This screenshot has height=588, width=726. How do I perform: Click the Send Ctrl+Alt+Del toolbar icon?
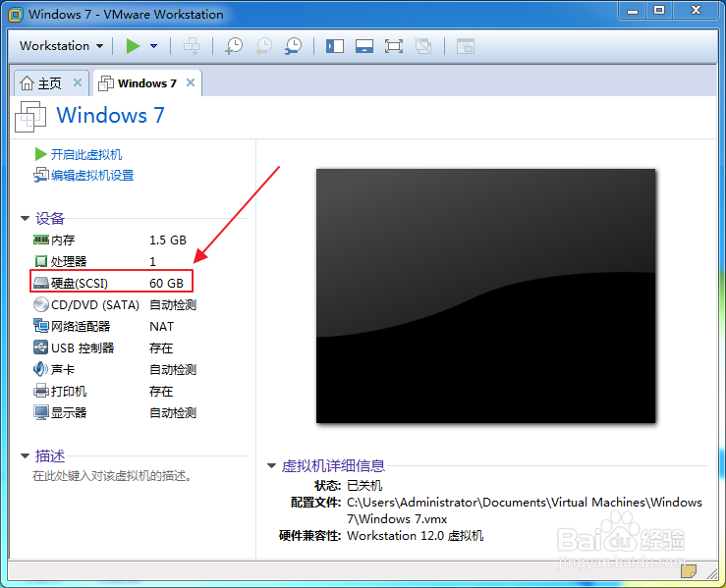[192, 46]
